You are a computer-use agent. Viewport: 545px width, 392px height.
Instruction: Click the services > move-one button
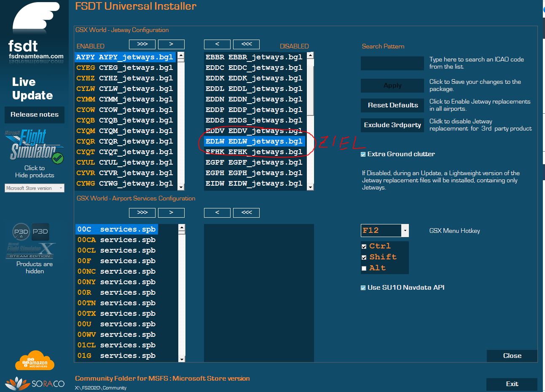pos(171,212)
